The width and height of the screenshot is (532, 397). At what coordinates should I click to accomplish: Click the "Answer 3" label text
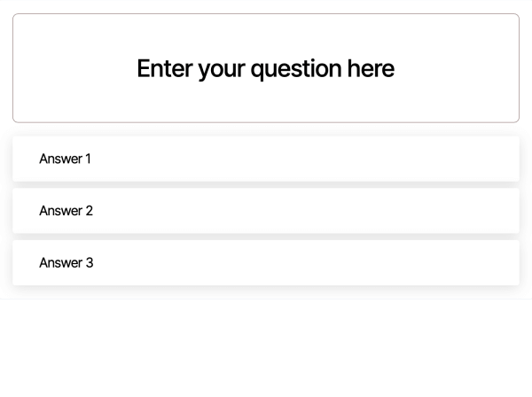point(66,263)
